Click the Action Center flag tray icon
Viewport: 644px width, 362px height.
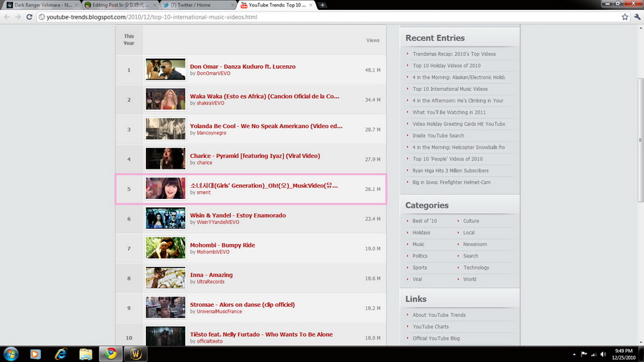[x=584, y=354]
